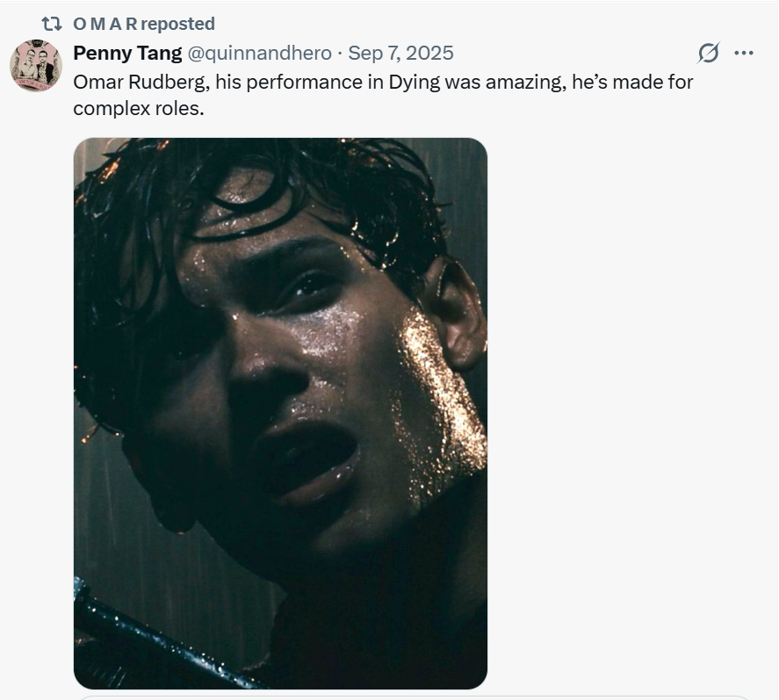
Task: Click the name "O M A R" in repost header
Action: (x=105, y=24)
